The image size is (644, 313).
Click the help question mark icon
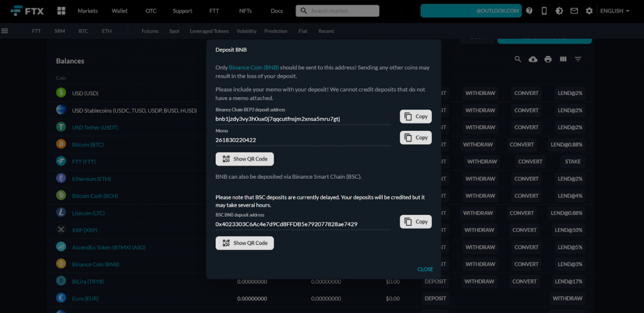pyautogui.click(x=530, y=11)
